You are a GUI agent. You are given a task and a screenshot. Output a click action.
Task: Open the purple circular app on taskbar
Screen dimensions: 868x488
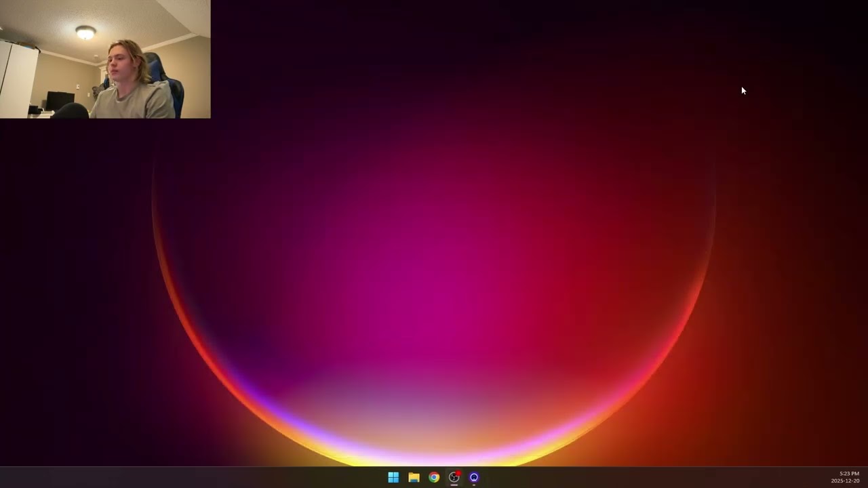coord(474,477)
